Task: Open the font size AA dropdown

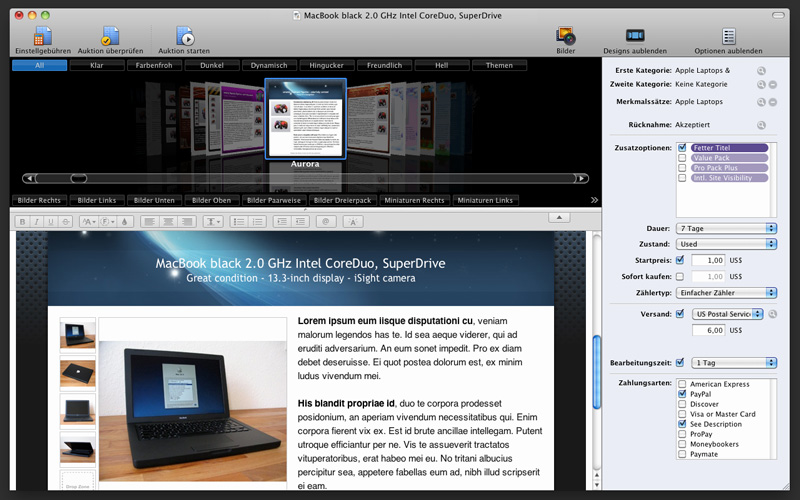Action: [89, 221]
